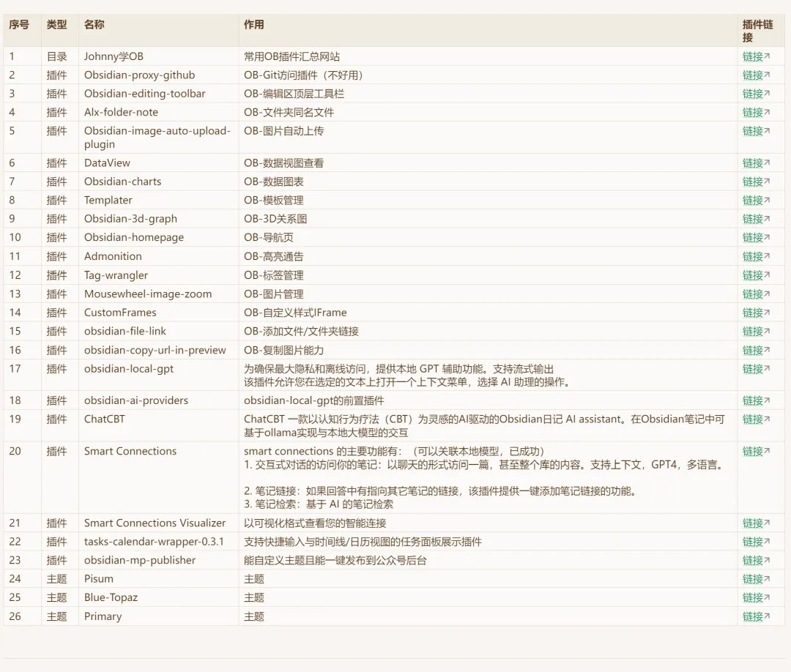Click description OB-模板管理
The width and height of the screenshot is (791, 672).
click(x=273, y=200)
